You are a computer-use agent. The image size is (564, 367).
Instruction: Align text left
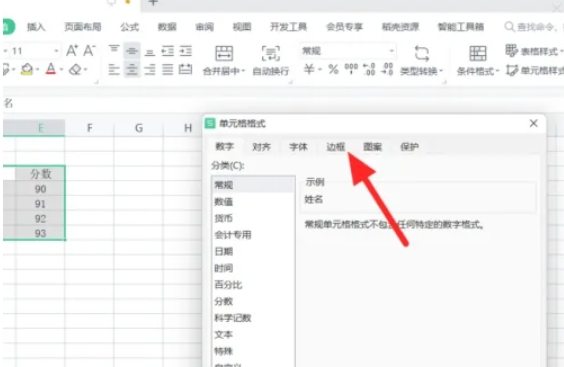pos(114,69)
